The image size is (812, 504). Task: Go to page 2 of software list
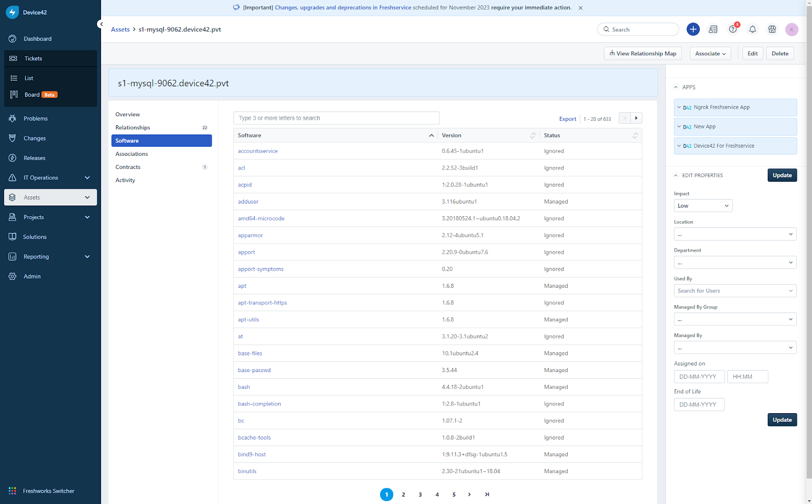pos(403,494)
